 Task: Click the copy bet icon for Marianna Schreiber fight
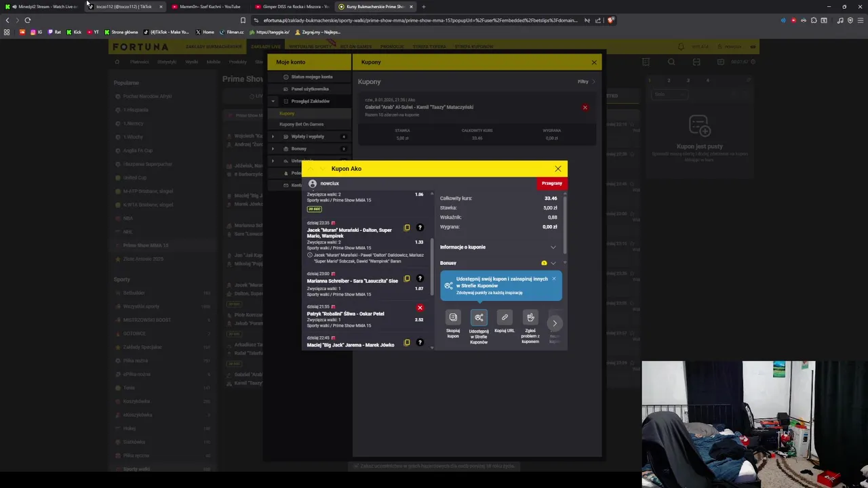pos(407,279)
